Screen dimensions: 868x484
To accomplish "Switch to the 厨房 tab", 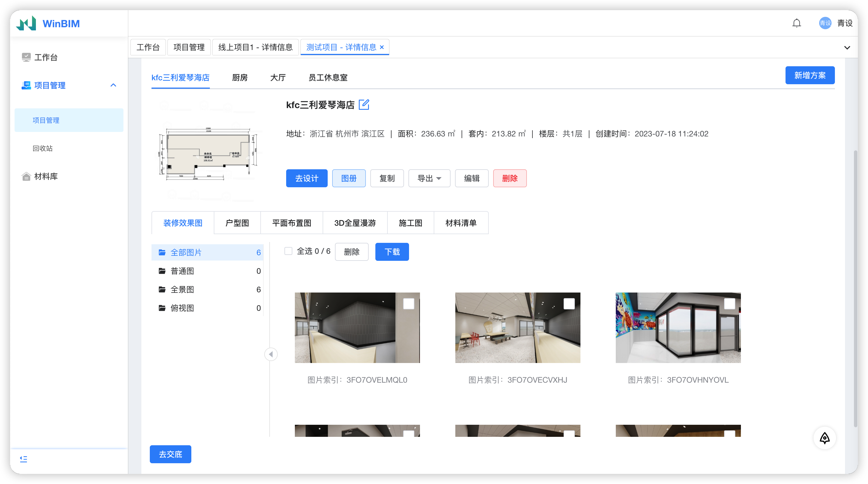I will [x=240, y=77].
